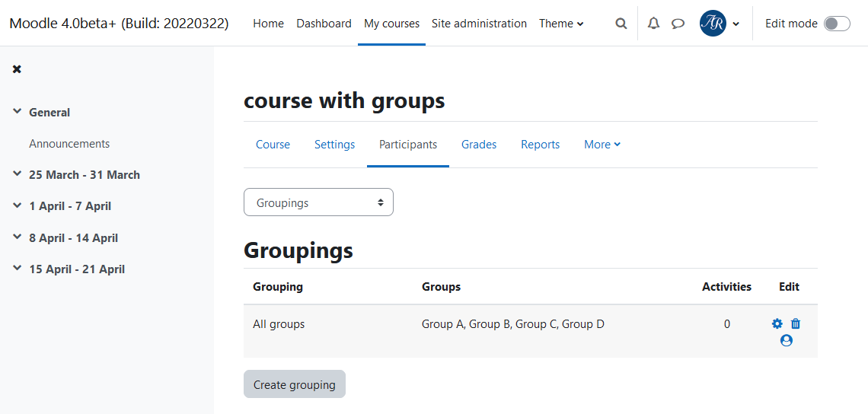Go to Home in top navigation
Viewport: 868px width, 414px height.
point(269,24)
